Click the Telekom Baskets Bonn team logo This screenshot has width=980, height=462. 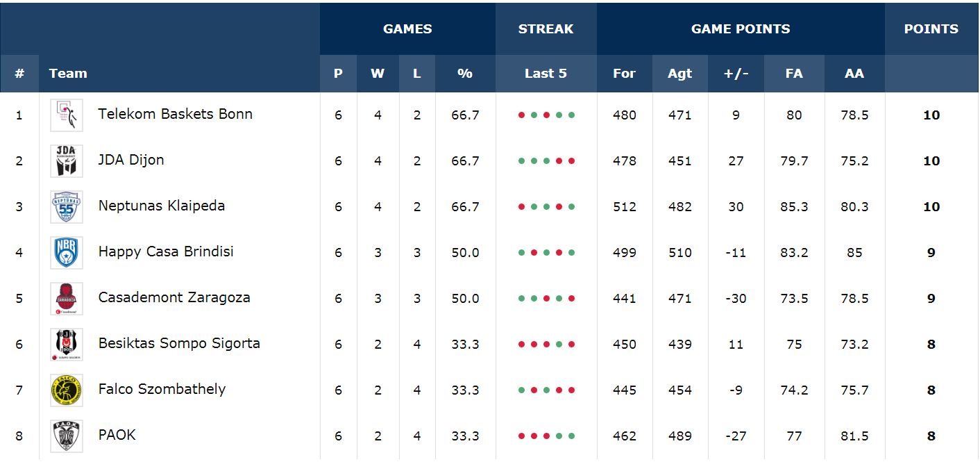pos(67,115)
